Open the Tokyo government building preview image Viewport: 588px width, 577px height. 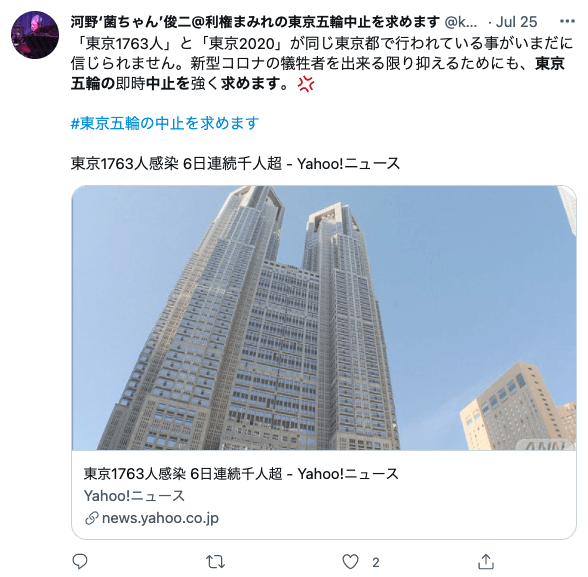(324, 318)
